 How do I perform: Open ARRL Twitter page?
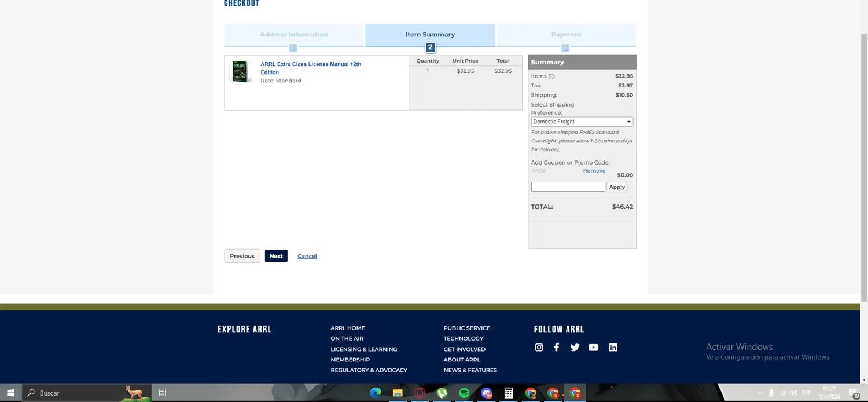pyautogui.click(x=575, y=348)
